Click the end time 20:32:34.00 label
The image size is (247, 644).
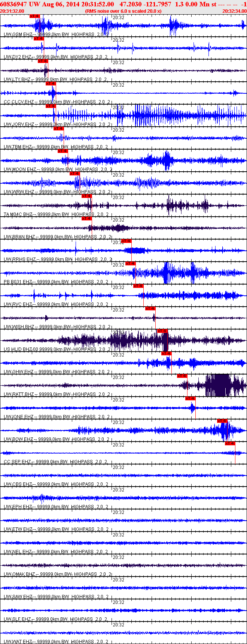[234, 11]
